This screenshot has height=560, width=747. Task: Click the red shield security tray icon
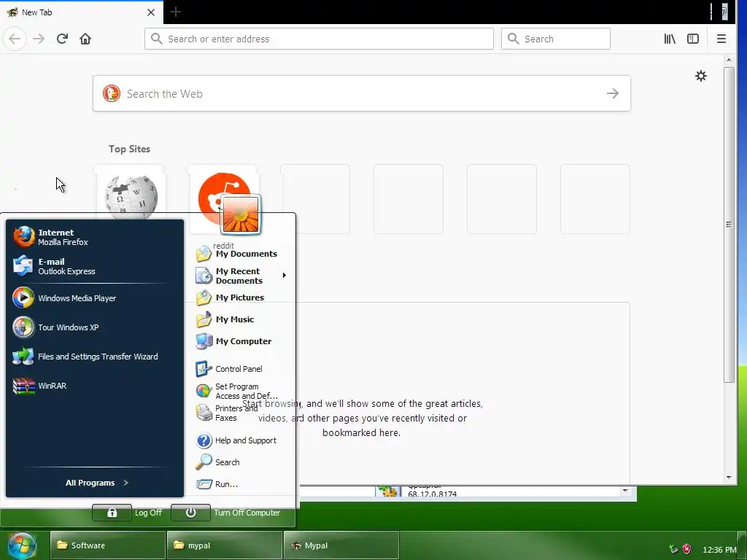(x=686, y=548)
